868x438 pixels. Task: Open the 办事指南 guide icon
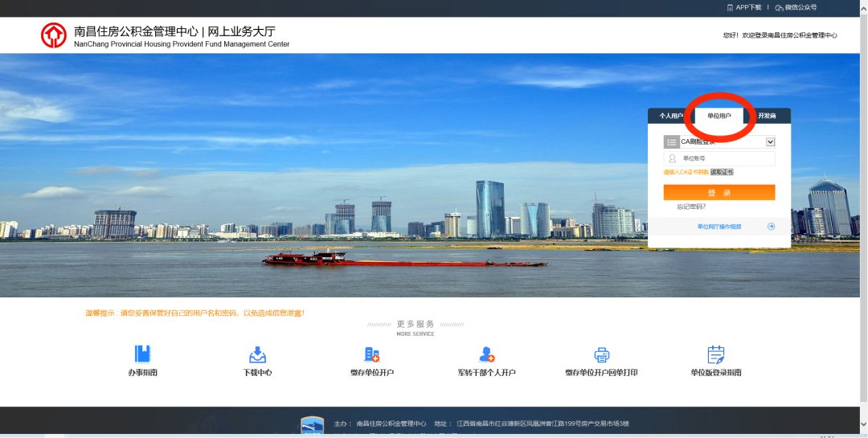pos(142,354)
